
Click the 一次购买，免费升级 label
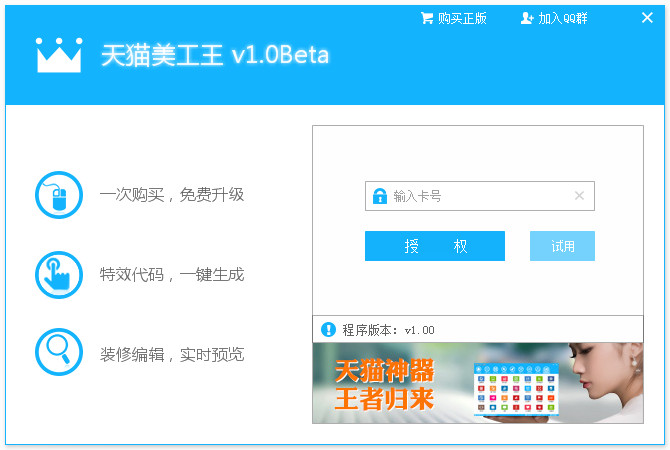pyautogui.click(x=172, y=195)
